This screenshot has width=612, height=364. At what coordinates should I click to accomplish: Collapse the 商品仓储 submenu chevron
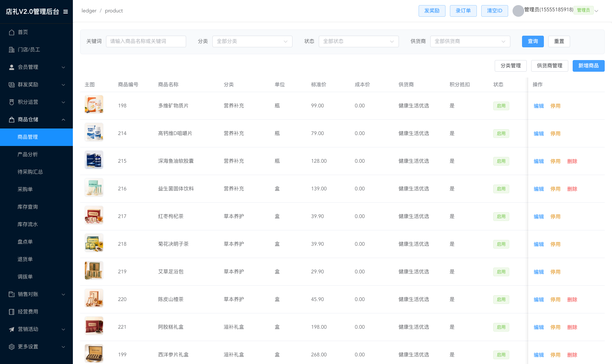coord(63,119)
